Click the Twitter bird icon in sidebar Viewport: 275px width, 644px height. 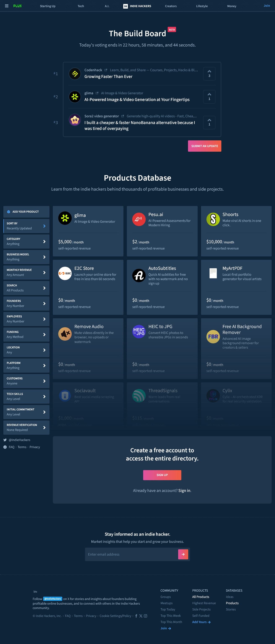click(x=5, y=440)
